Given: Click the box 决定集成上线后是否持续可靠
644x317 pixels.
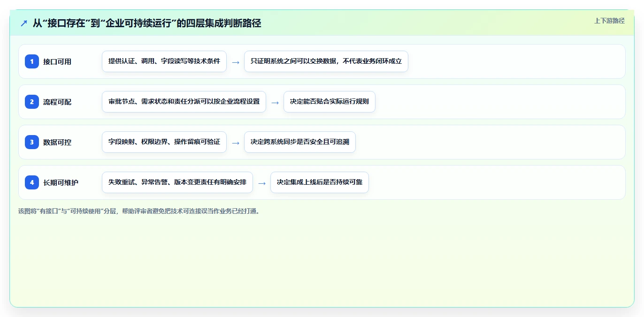Looking at the screenshot, I should [320, 182].
